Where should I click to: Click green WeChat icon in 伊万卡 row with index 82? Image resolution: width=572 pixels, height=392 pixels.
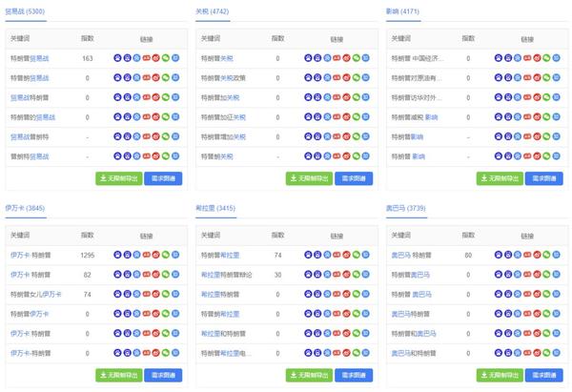pyautogui.click(x=166, y=274)
